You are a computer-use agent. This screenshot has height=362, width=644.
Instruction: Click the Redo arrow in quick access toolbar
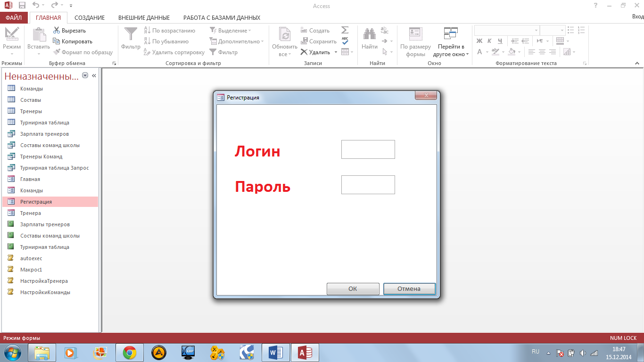(54, 6)
